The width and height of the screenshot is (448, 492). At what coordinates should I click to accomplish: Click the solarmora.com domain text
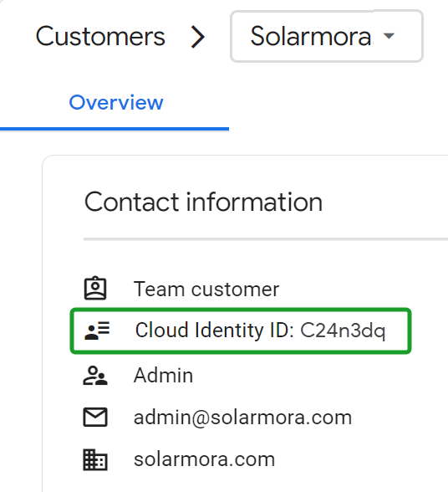click(x=205, y=459)
